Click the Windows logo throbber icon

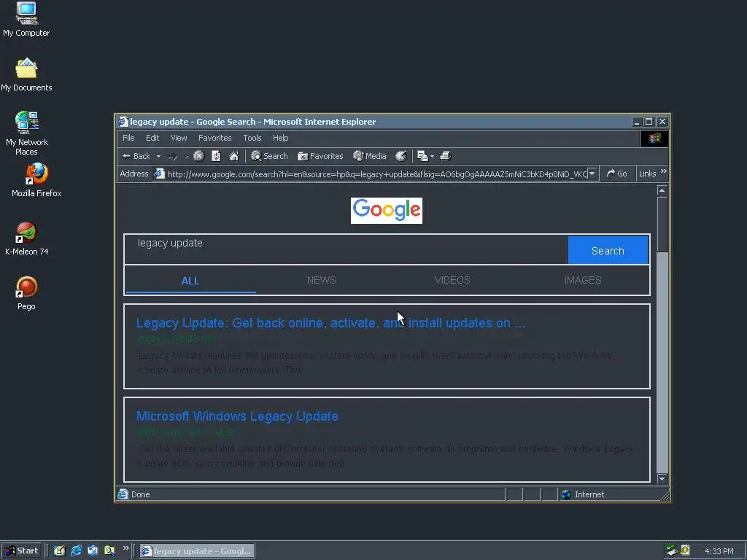point(654,139)
